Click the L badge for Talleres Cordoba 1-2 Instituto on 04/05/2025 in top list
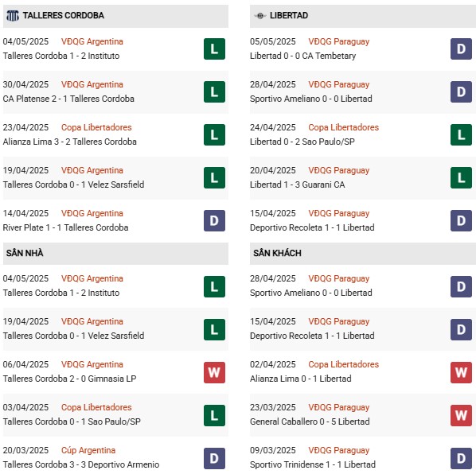Viewport: 476px width, 474px height. [x=214, y=49]
